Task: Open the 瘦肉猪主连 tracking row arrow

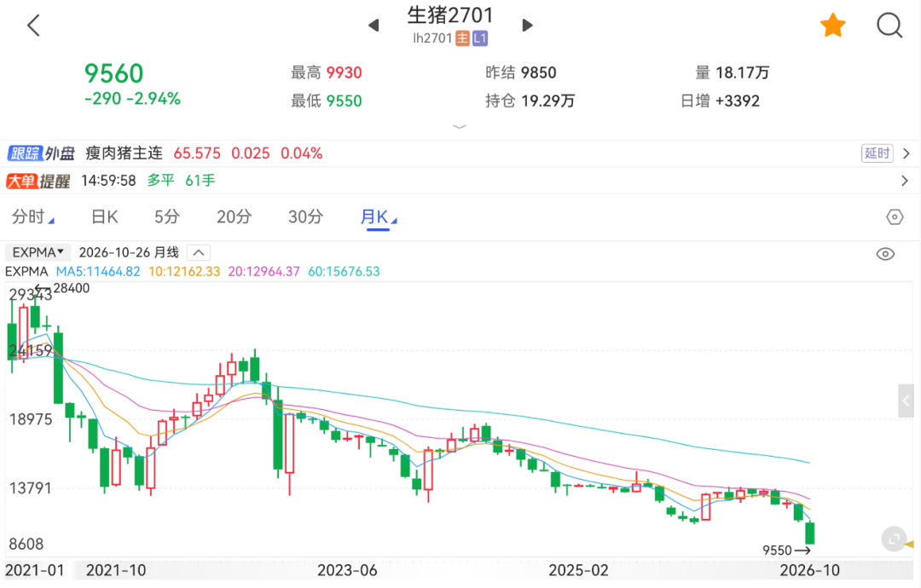Action: pyautogui.click(x=907, y=153)
